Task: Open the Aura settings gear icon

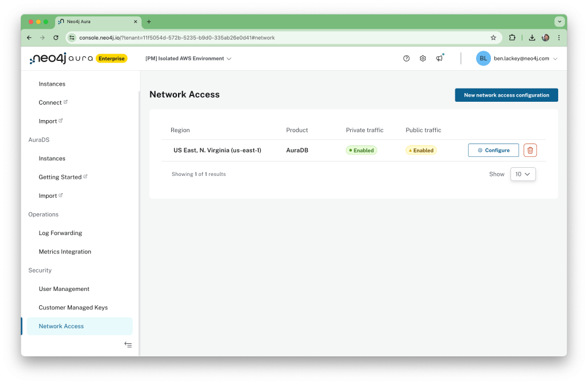Action: (423, 58)
